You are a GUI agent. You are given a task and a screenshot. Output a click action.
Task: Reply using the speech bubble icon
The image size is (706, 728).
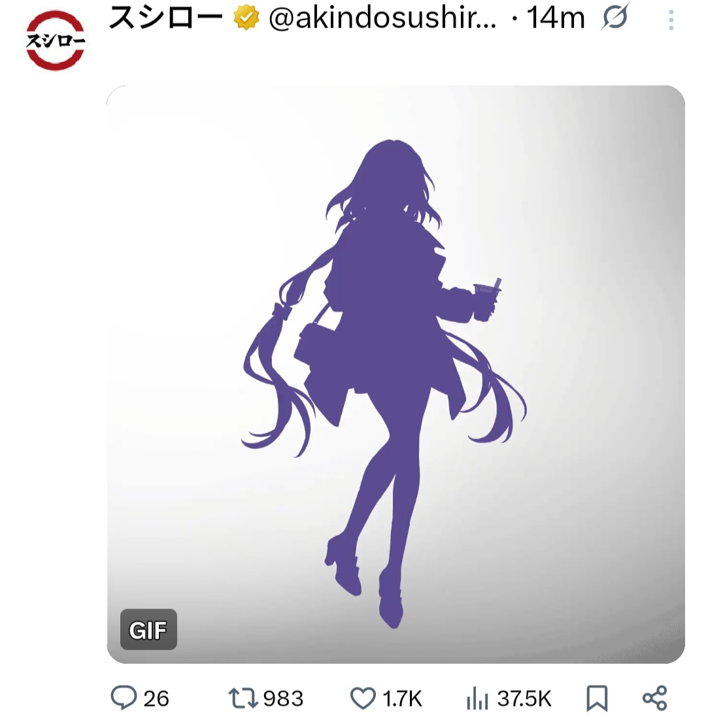pos(124,697)
